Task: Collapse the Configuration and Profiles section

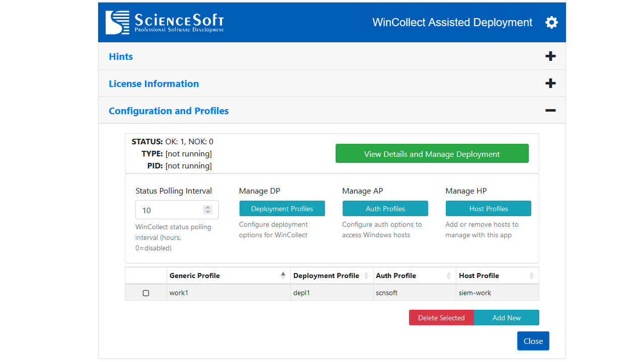Action: click(550, 110)
